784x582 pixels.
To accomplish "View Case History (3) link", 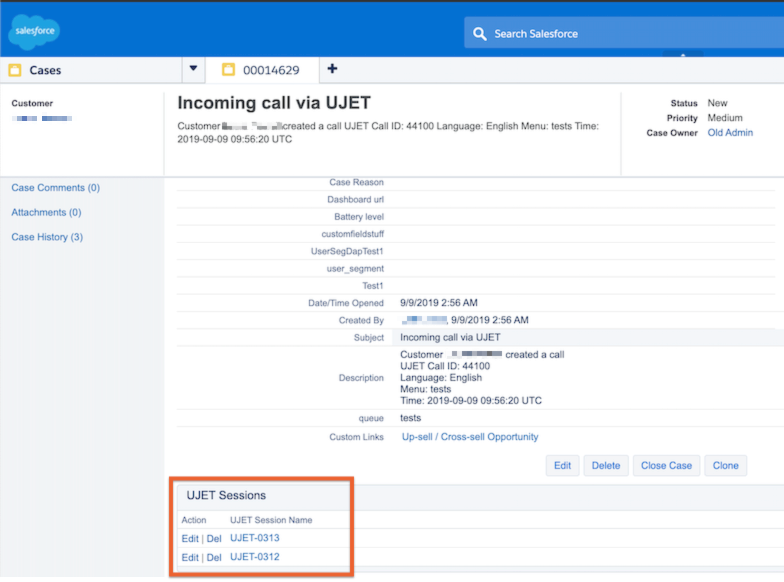I will coord(47,237).
